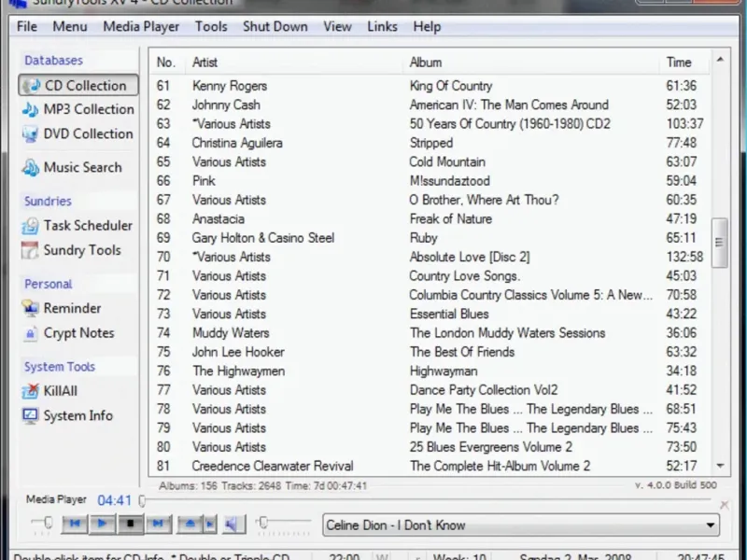The width and height of the screenshot is (747, 560).
Task: Launch the KillAll system tool
Action: (49, 391)
